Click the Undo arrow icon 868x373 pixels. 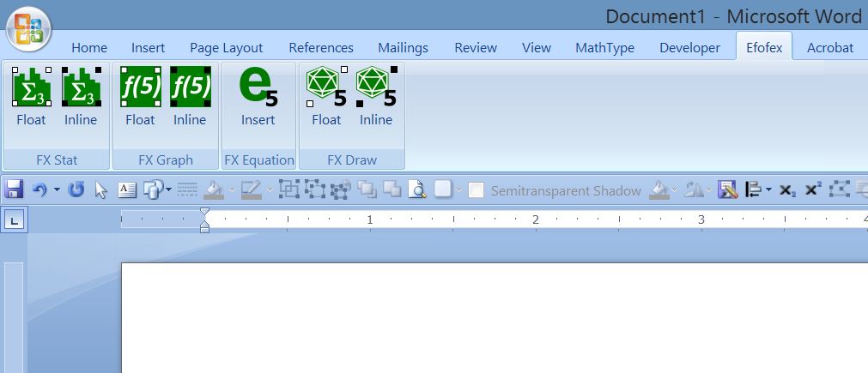pyautogui.click(x=39, y=190)
